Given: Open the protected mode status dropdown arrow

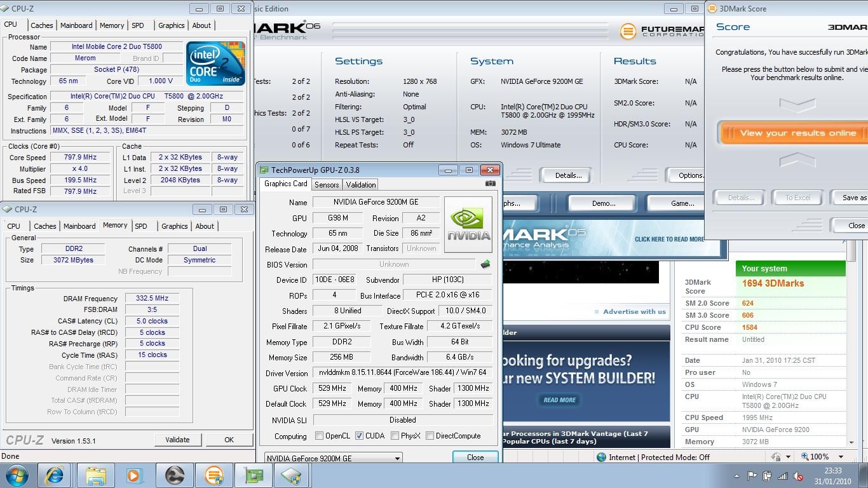Looking at the screenshot, I should 788,457.
